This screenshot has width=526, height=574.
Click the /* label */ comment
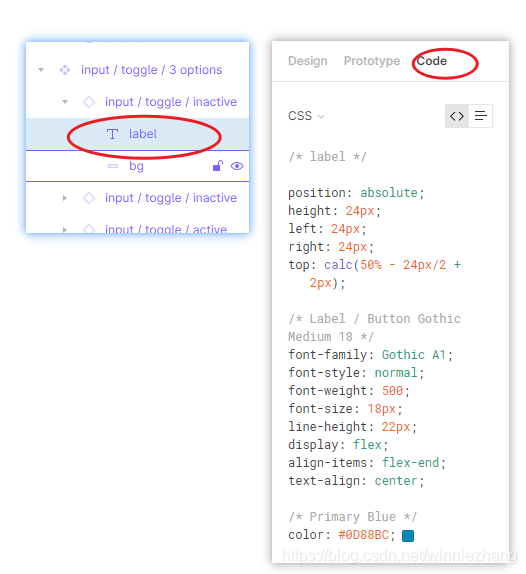327,157
